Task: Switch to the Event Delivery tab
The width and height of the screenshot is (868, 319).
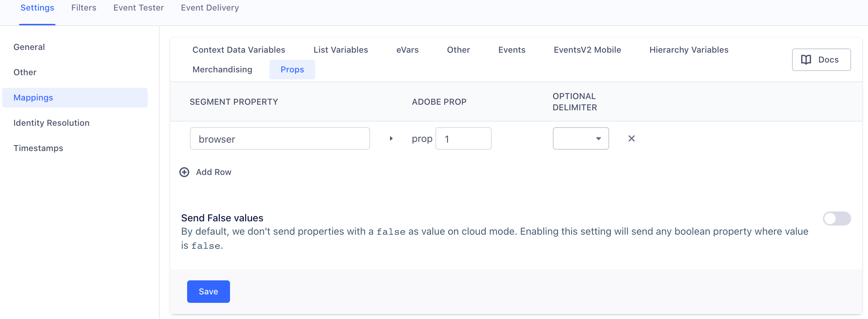Action: 210,8
